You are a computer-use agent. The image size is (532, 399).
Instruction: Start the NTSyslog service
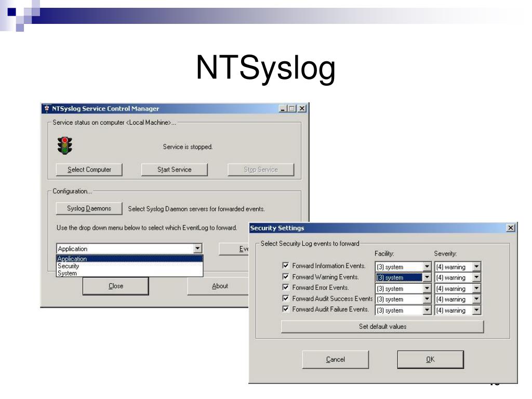tap(175, 170)
